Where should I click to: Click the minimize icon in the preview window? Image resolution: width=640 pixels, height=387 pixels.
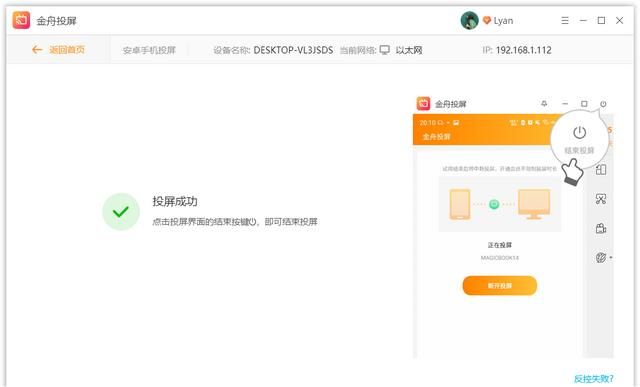[x=565, y=104]
